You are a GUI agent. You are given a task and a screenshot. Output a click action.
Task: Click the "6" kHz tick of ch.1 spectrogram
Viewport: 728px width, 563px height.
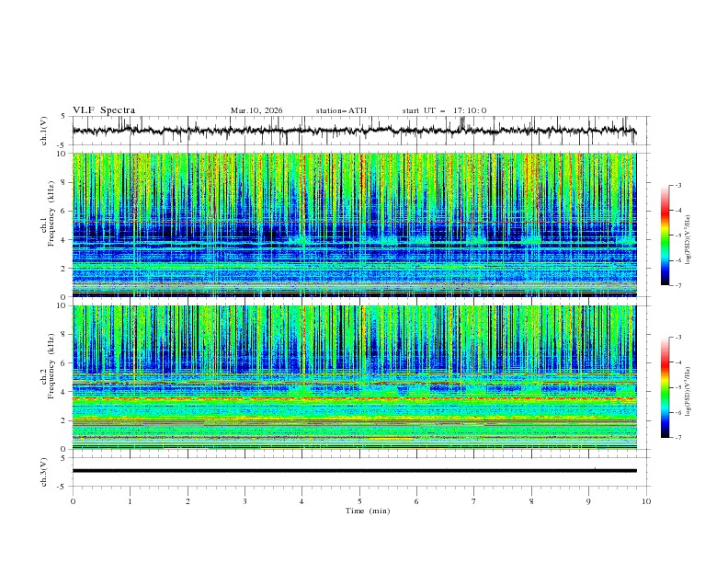click(x=65, y=211)
